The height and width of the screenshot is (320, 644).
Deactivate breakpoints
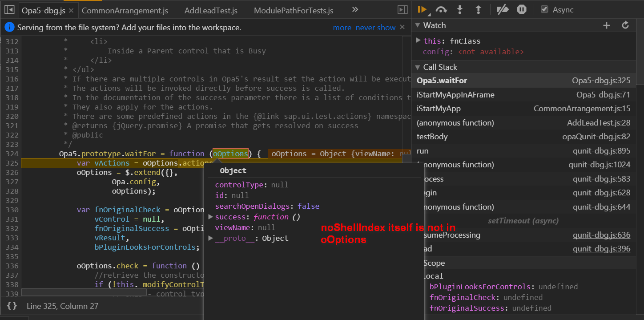(503, 9)
